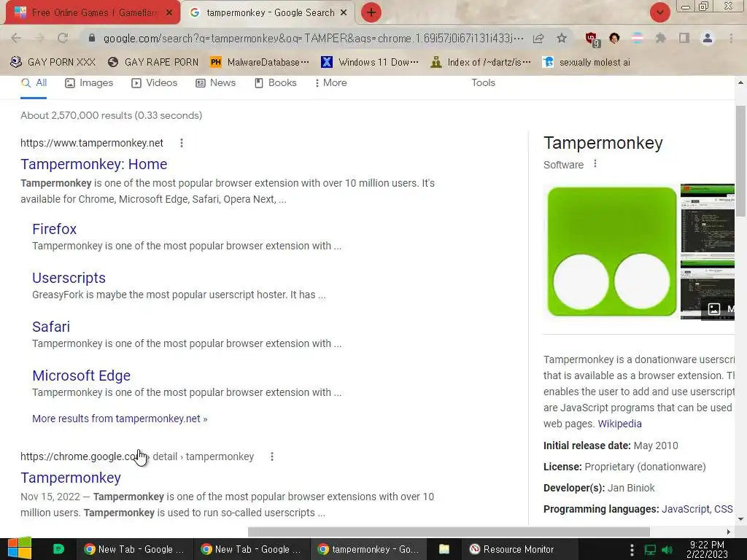The width and height of the screenshot is (747, 560).
Task: Open the MalwareDatabase bookmark
Action: (x=260, y=63)
